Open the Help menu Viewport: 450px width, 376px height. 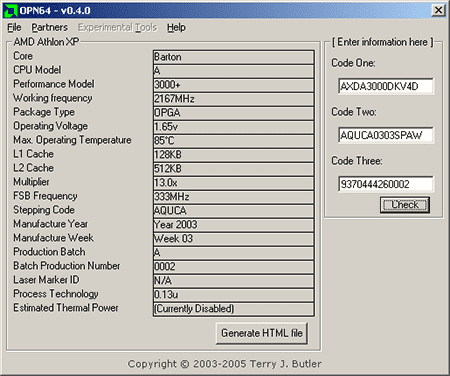click(x=176, y=27)
